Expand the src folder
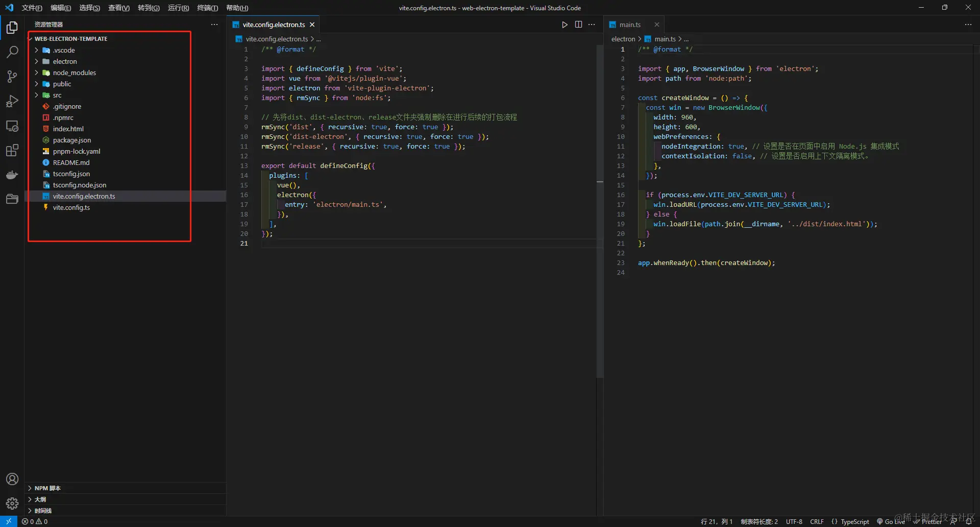The height and width of the screenshot is (527, 980). click(57, 95)
